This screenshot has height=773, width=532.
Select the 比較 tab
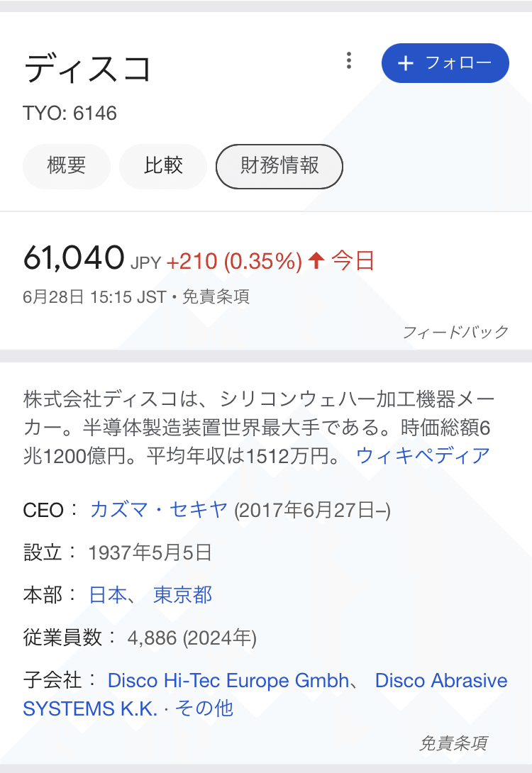pos(163,166)
